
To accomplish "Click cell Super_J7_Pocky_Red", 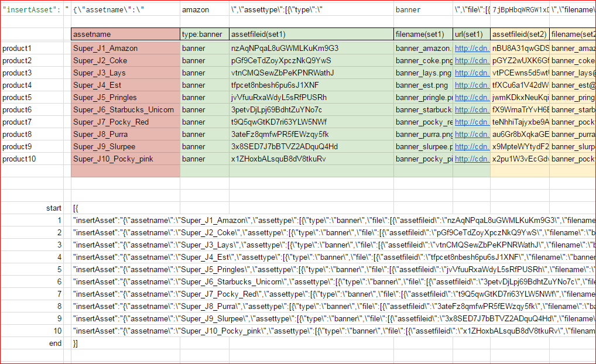I will 125,122.
